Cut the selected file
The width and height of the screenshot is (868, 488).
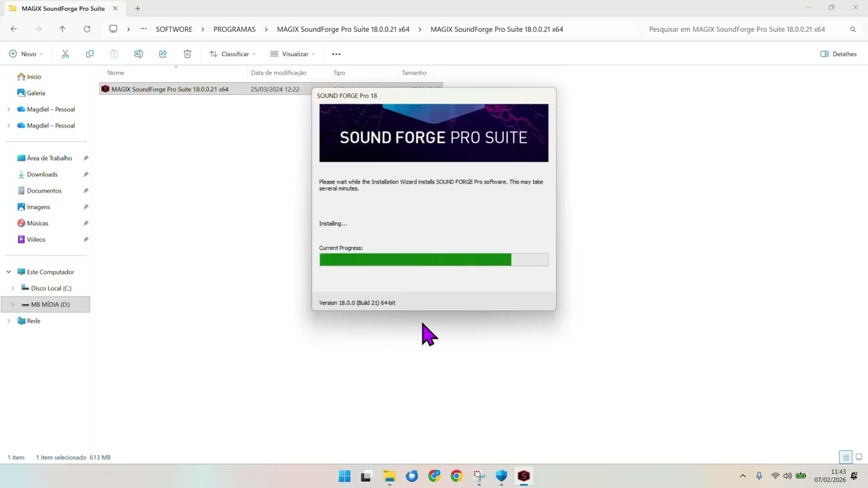point(65,54)
